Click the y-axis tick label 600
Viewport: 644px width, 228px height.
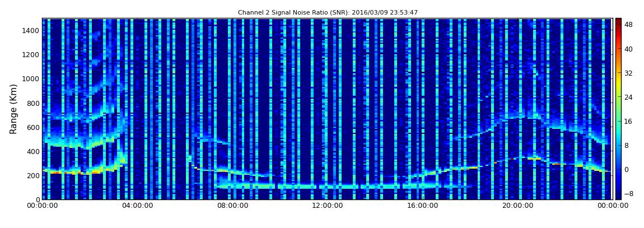[x=33, y=127]
